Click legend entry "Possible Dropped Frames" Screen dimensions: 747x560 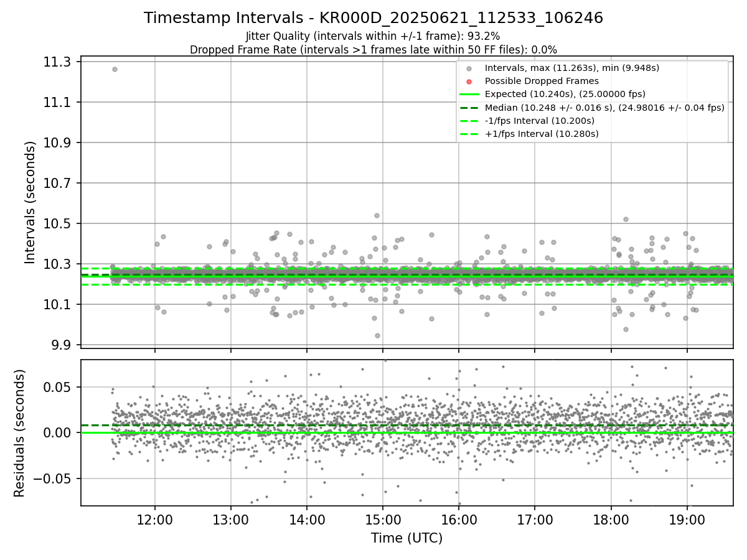coord(542,81)
